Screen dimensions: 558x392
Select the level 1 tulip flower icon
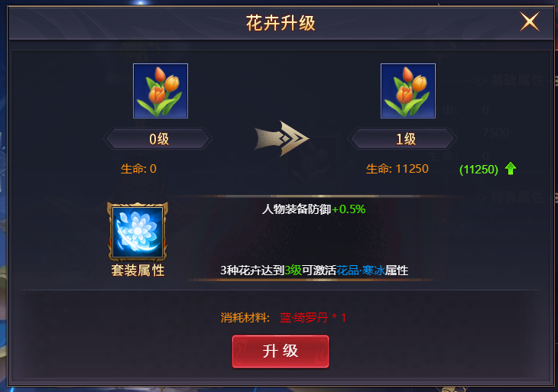click(x=408, y=91)
